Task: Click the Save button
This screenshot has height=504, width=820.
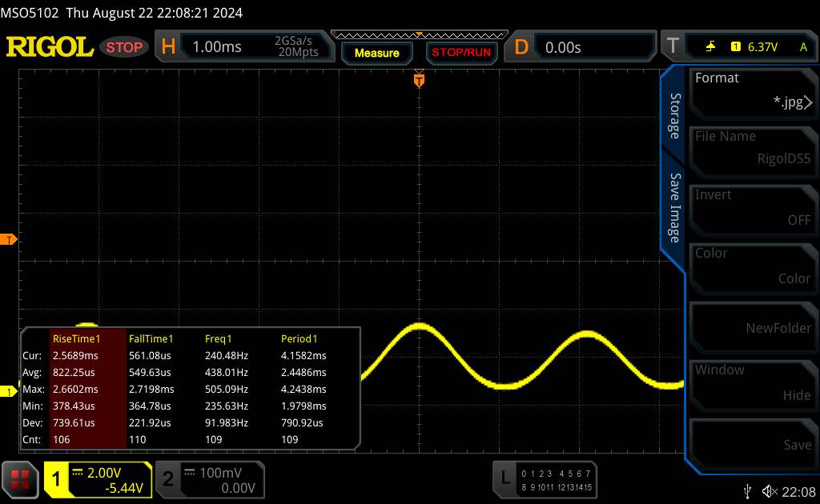Action: [753, 441]
